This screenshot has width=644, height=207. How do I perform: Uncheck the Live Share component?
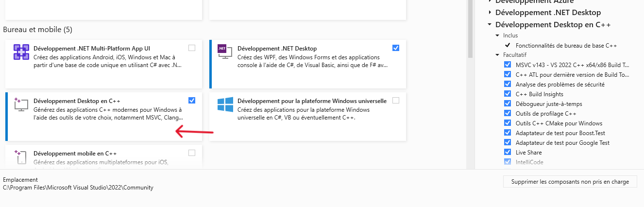coord(508,152)
